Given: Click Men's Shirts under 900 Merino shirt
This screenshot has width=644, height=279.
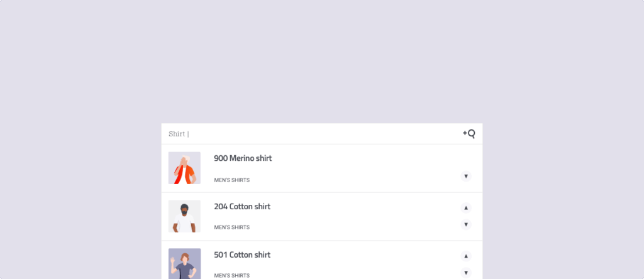Looking at the screenshot, I should coord(231,180).
